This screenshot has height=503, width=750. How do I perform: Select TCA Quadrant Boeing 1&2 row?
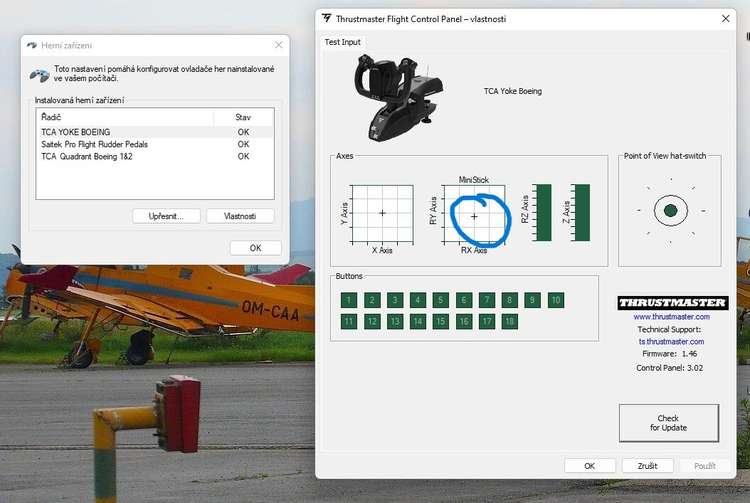[154, 156]
